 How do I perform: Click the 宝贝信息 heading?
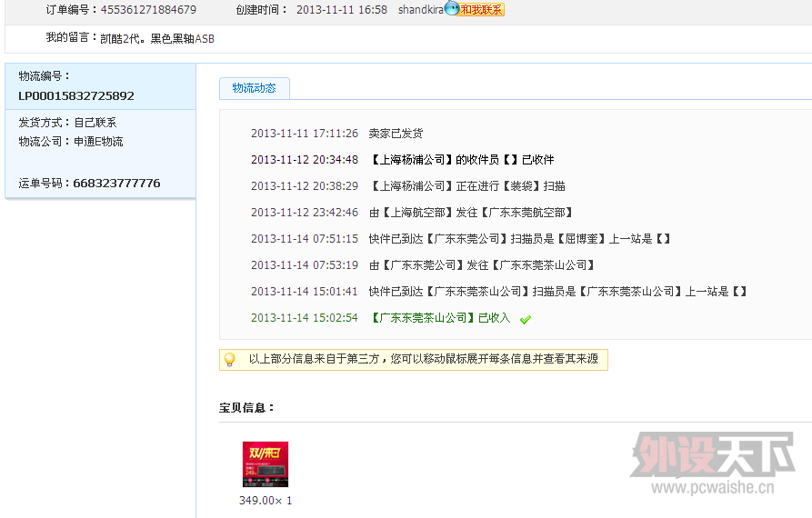click(x=246, y=408)
